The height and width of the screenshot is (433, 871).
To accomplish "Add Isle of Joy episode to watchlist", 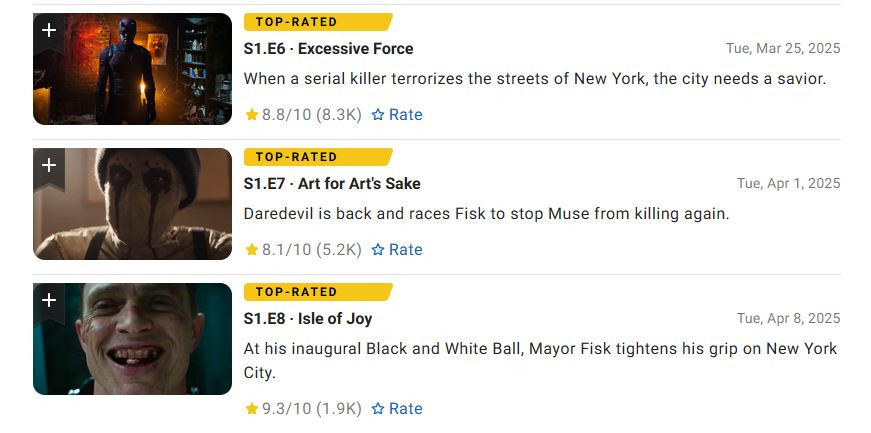I will [49, 303].
